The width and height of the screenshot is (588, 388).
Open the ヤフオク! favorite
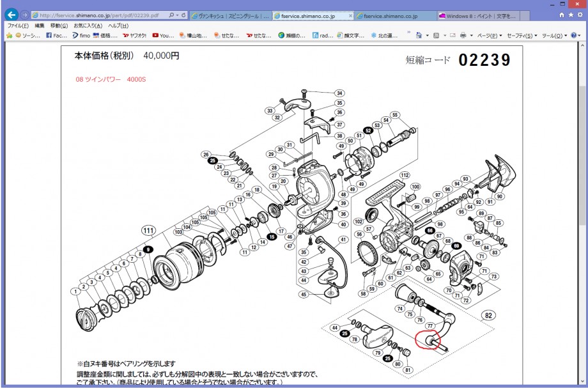135,36
